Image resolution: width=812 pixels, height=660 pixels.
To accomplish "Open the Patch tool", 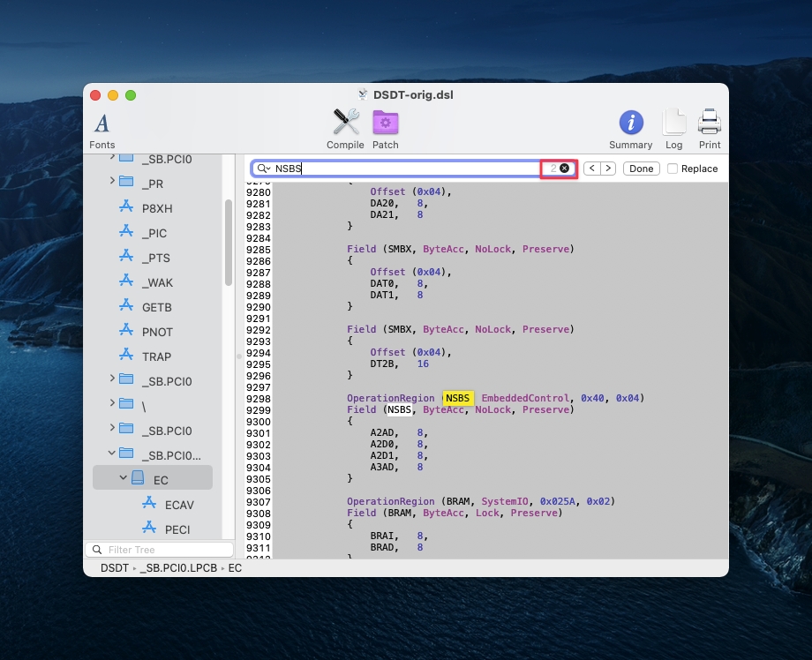I will 386,129.
